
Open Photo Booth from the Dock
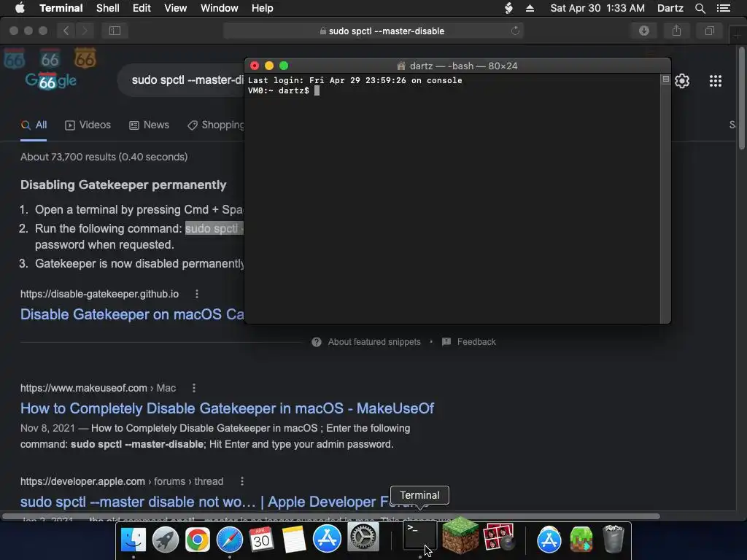499,537
